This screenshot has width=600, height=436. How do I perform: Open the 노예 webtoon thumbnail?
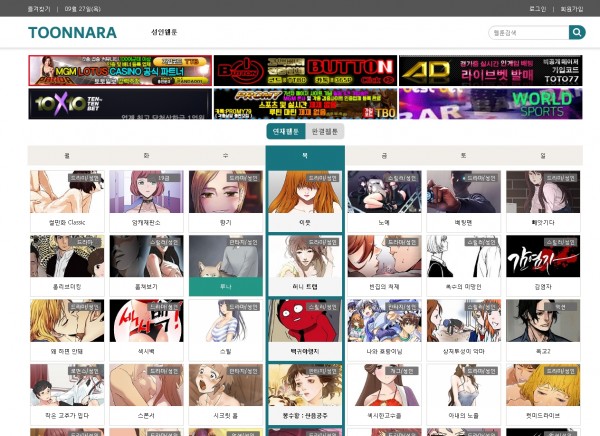pos(384,192)
